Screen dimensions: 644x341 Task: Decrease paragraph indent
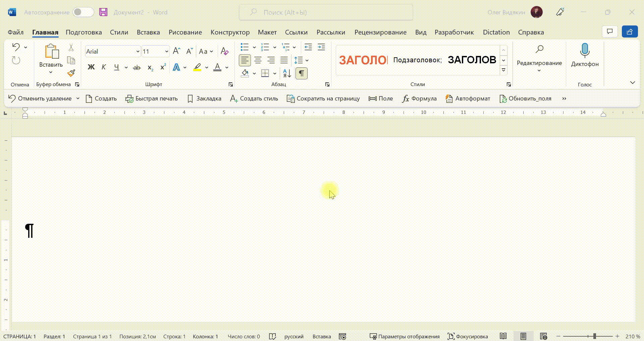pyautogui.click(x=308, y=47)
